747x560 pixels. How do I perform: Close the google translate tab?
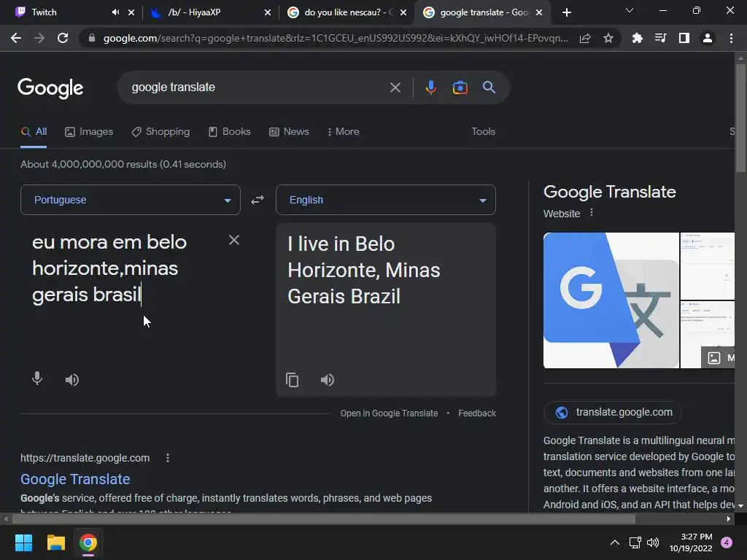point(539,12)
